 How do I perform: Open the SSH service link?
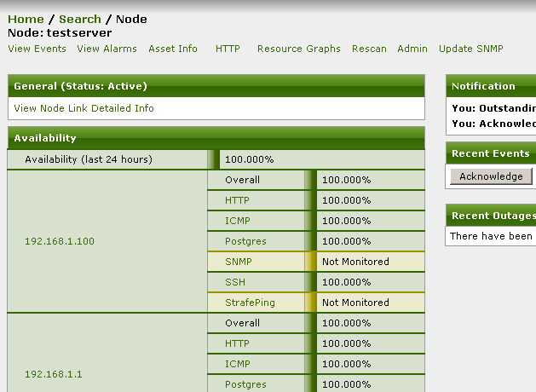point(235,282)
